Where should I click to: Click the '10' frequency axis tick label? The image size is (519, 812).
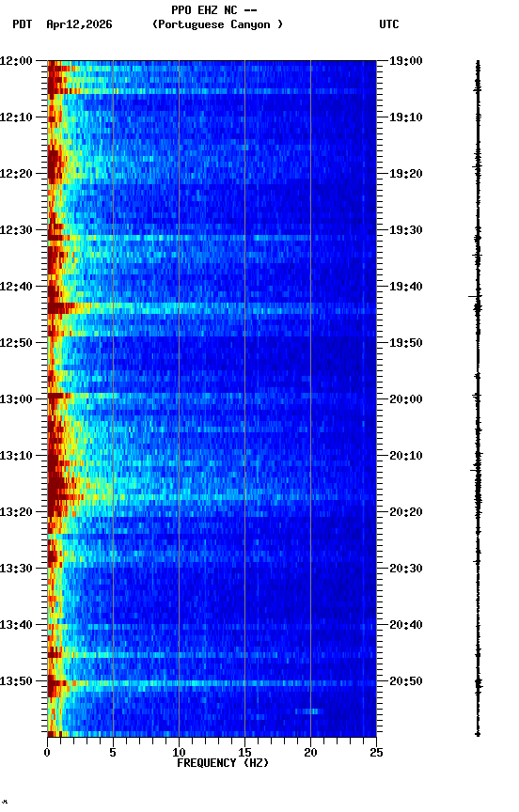coord(179,753)
